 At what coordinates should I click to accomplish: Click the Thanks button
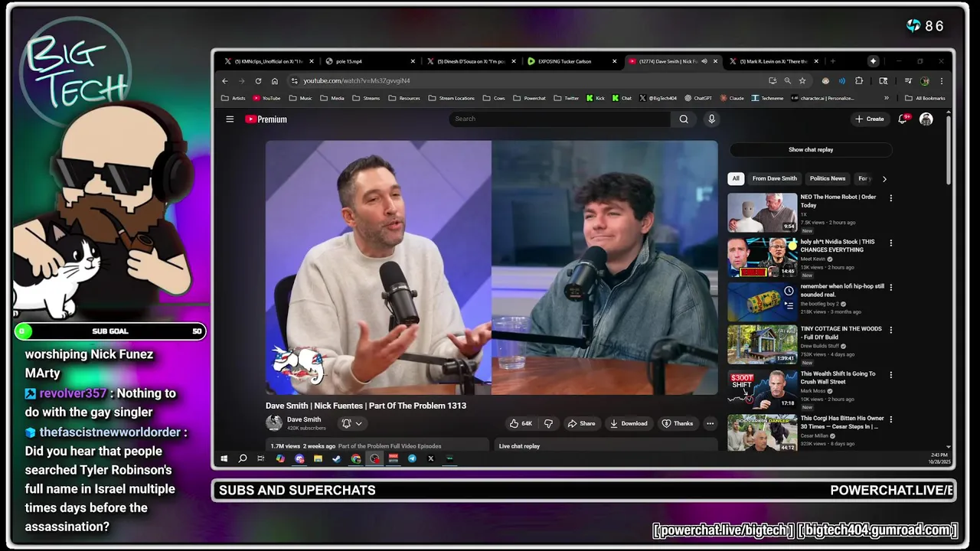click(x=678, y=423)
